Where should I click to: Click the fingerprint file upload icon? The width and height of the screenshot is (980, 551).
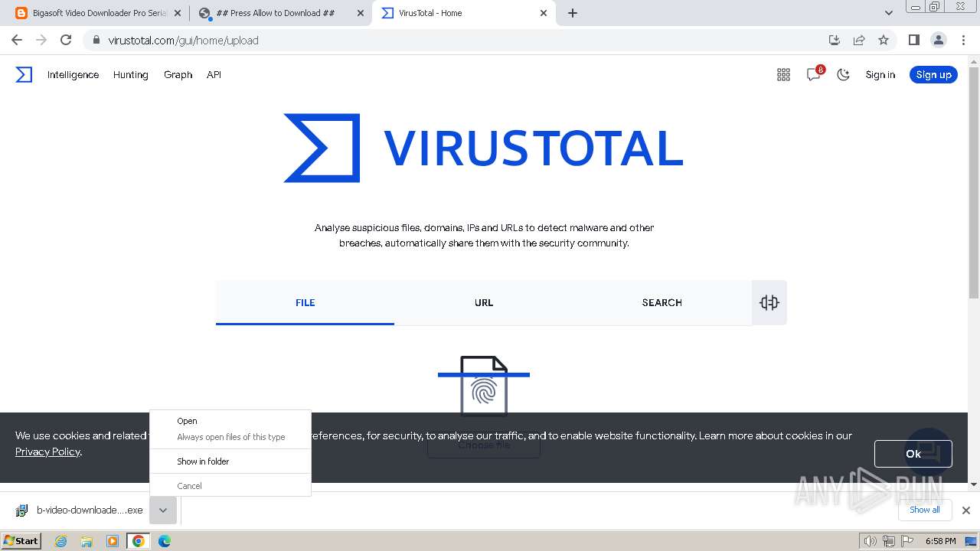[x=484, y=385]
